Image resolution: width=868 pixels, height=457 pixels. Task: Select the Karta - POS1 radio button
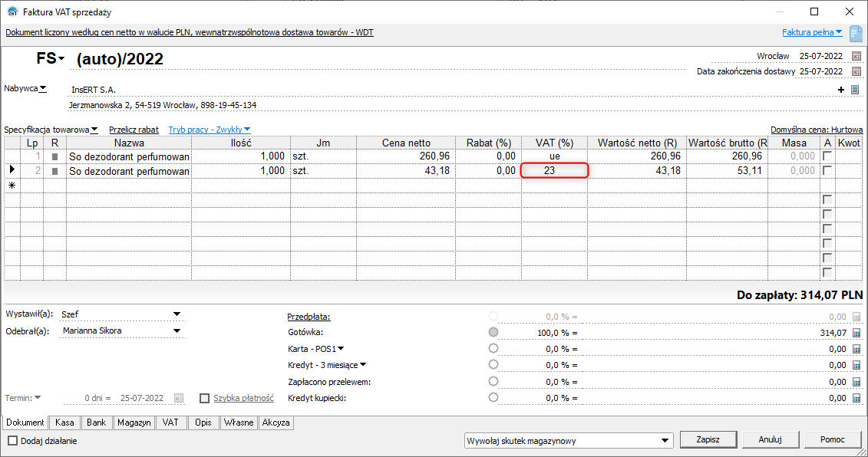pyautogui.click(x=493, y=349)
